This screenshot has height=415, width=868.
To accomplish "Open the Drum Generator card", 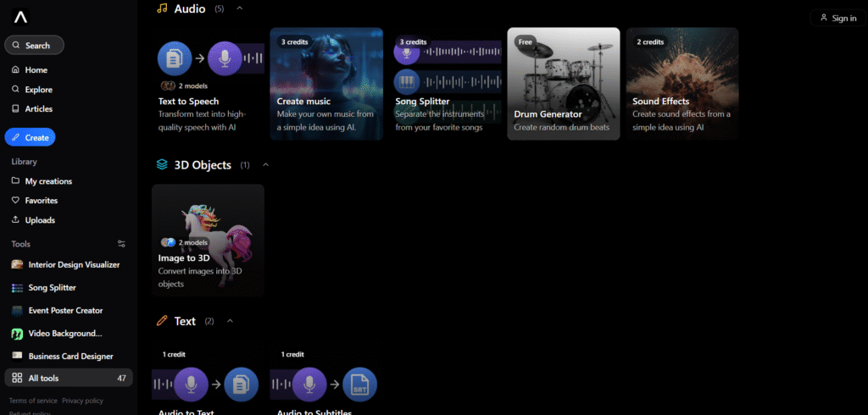I will [564, 84].
